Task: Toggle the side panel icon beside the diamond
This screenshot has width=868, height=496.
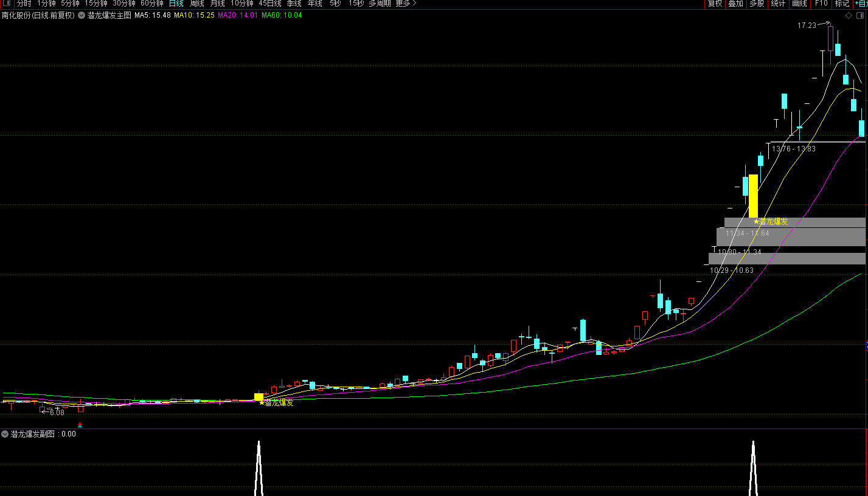Action: 859,15
